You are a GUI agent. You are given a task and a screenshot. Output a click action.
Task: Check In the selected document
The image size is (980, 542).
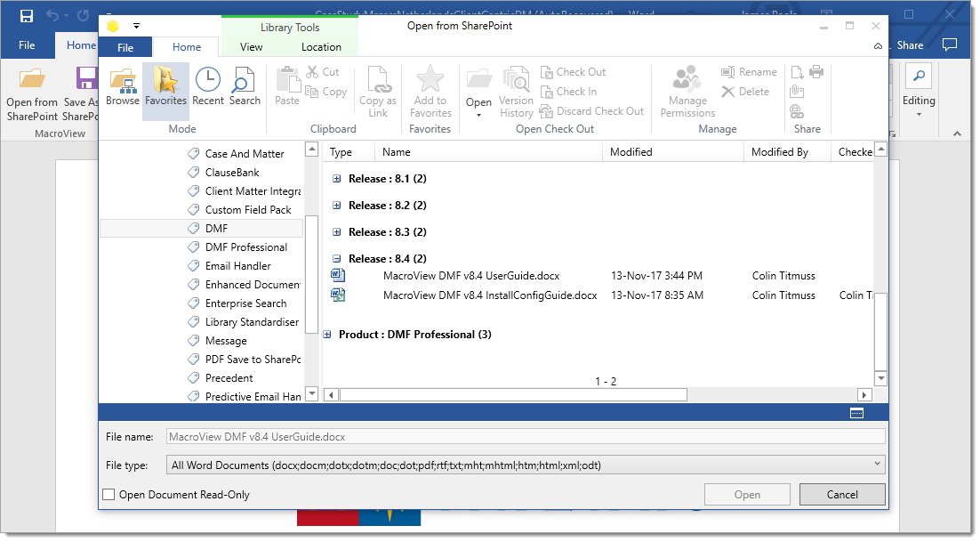click(x=568, y=92)
